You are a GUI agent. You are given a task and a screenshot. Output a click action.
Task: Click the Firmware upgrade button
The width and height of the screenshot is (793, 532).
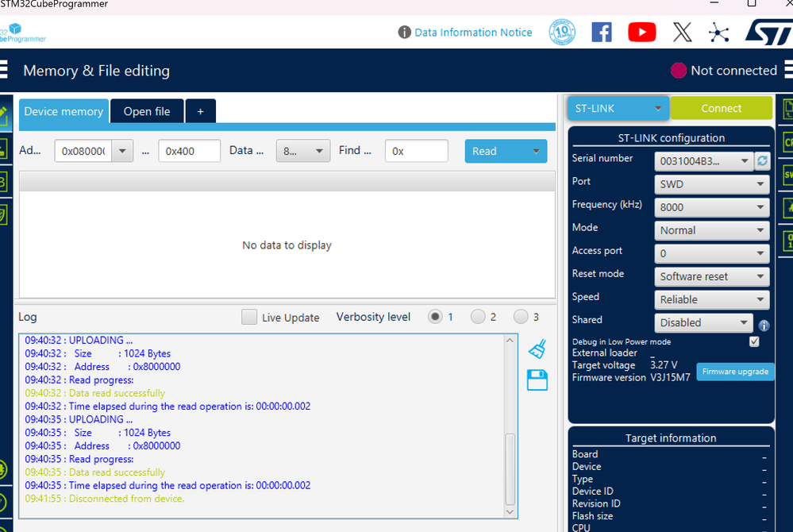pos(735,372)
